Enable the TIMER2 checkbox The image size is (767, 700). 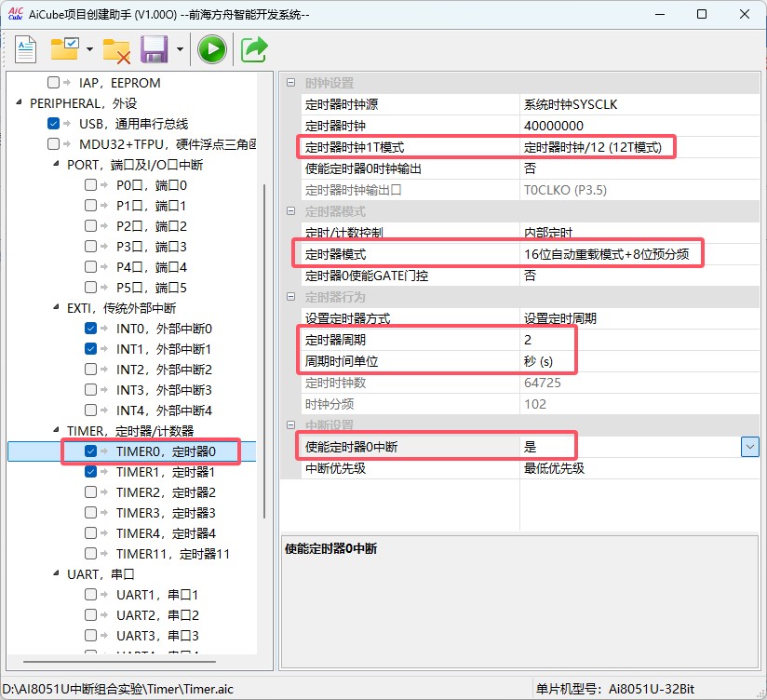(x=90, y=491)
